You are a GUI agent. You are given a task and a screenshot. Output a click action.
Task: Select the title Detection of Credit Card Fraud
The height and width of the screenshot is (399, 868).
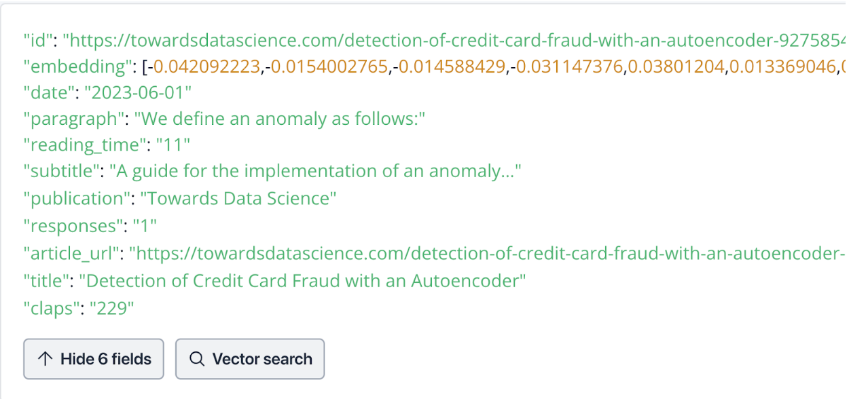click(303, 280)
